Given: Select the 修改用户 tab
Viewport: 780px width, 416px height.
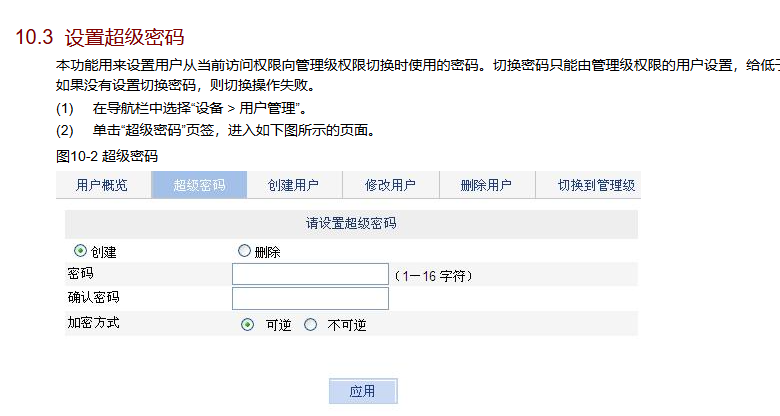Looking at the screenshot, I should click(x=390, y=185).
